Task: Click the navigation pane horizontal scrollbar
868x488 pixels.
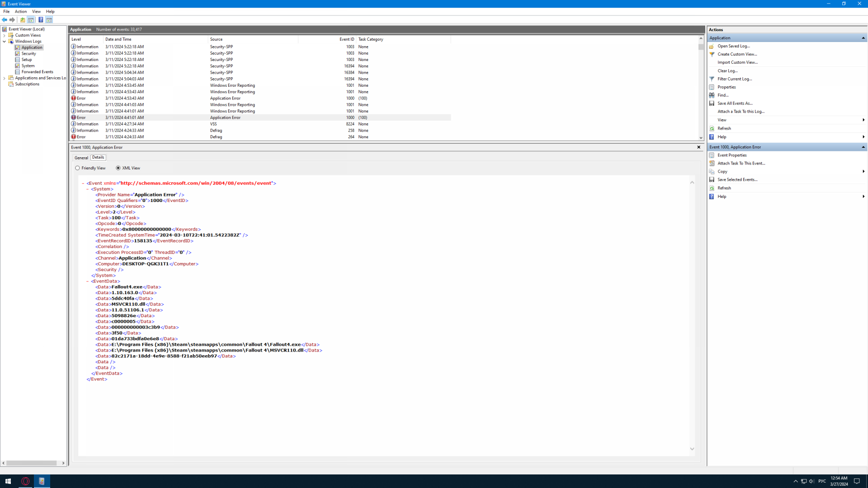Action: pos(32,463)
